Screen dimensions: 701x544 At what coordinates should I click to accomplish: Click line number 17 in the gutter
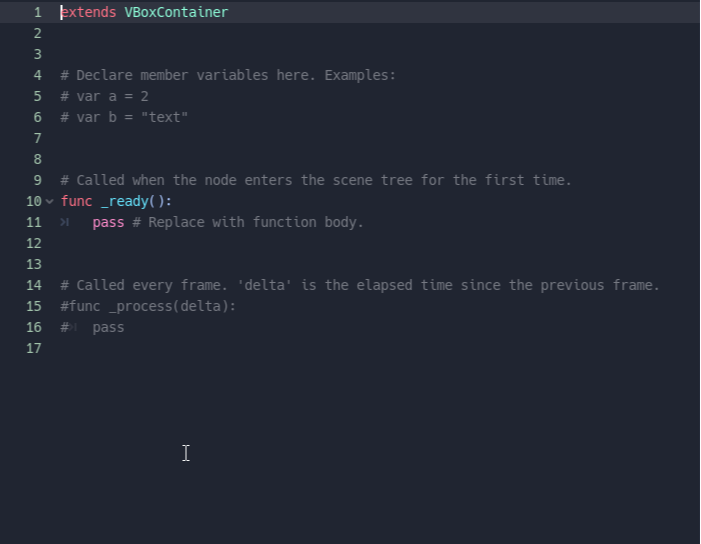tap(34, 348)
